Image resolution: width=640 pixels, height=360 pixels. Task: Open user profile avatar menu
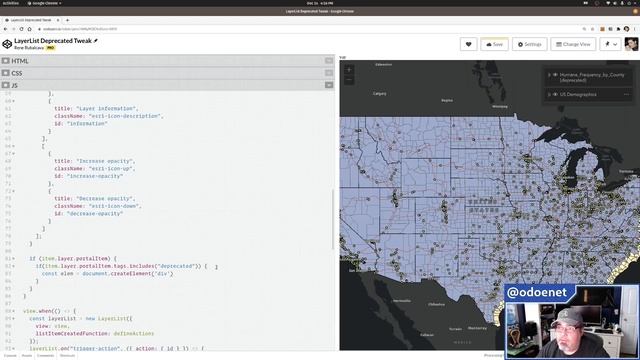tap(631, 44)
